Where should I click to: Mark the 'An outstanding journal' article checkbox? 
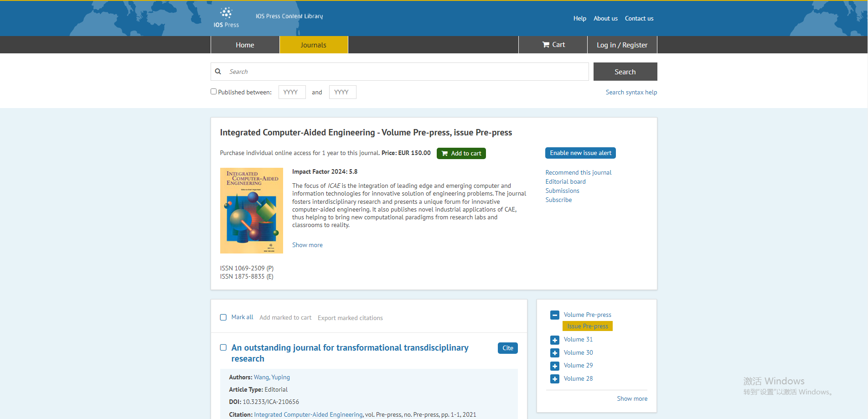[223, 347]
